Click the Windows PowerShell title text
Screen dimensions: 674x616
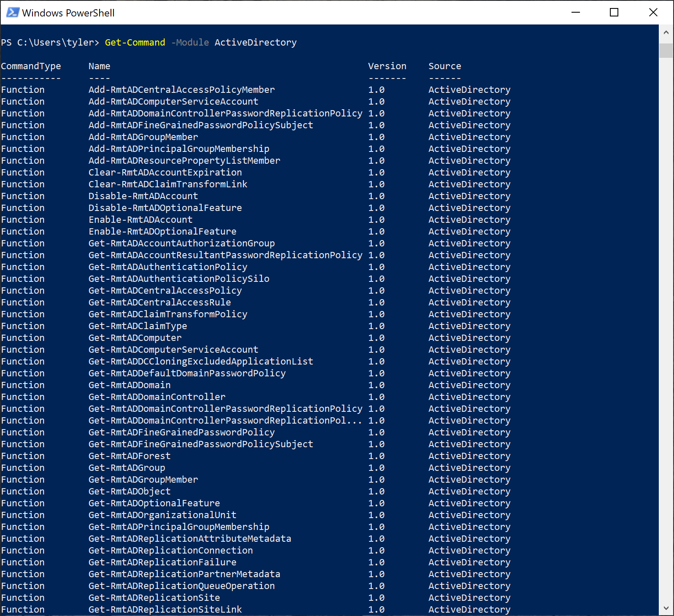coord(68,13)
